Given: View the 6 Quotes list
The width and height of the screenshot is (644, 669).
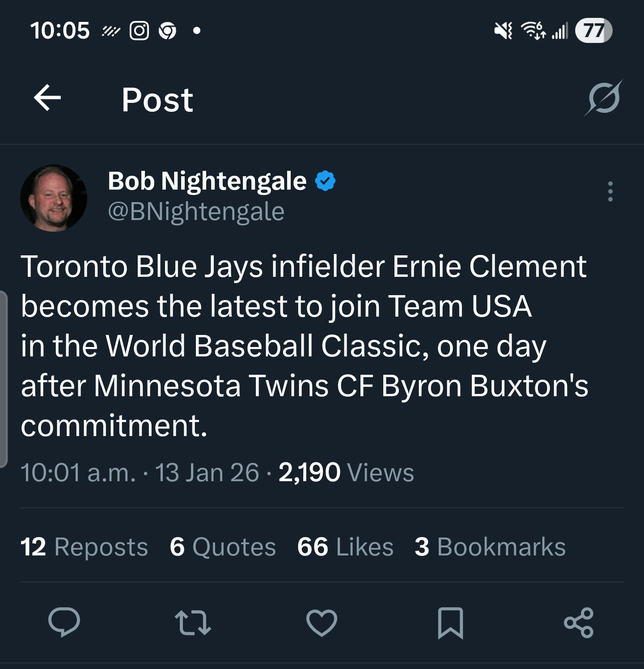Looking at the screenshot, I should 223,547.
